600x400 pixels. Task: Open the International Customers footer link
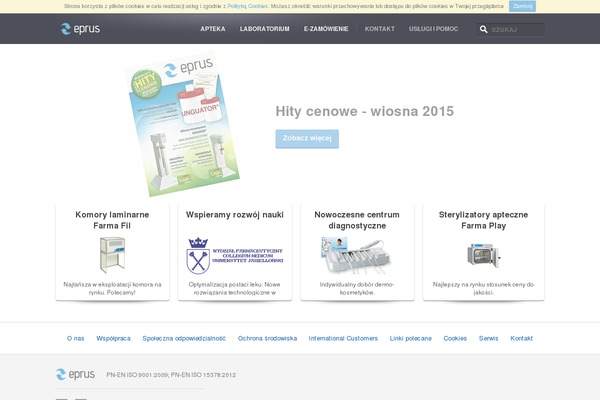click(x=343, y=338)
